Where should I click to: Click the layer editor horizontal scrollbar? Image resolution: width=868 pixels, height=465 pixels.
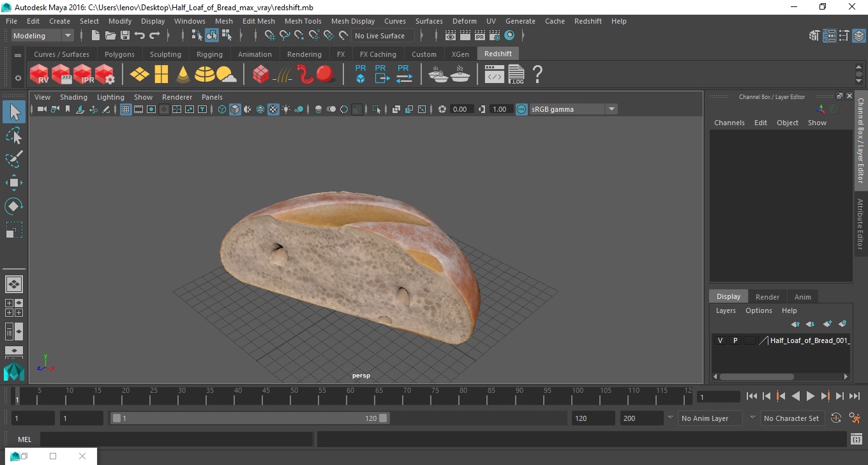click(x=756, y=377)
